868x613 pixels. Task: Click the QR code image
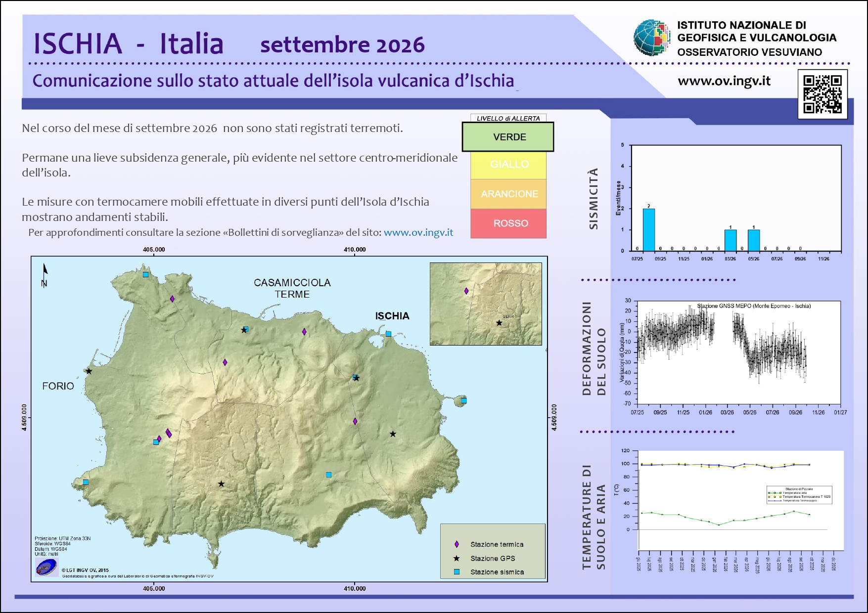822,94
